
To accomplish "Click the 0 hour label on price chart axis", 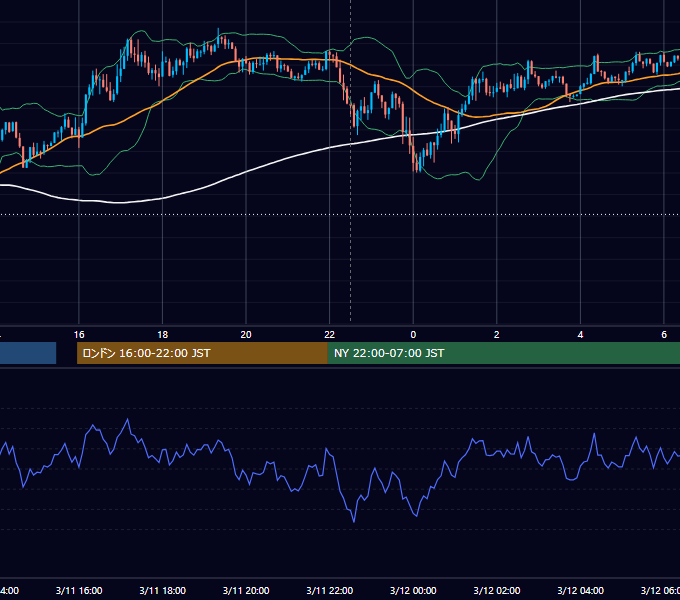I will click(x=413, y=335).
